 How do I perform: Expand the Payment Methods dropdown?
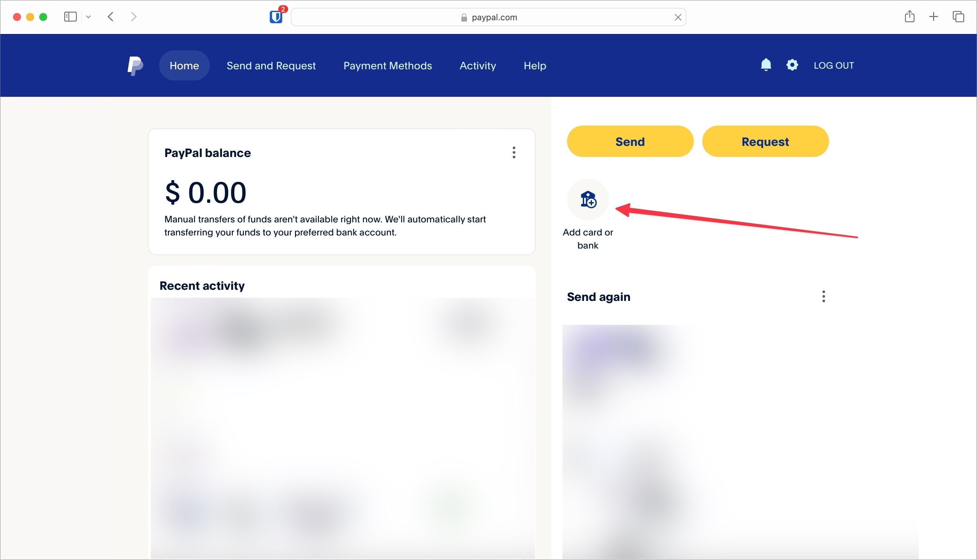(x=387, y=65)
